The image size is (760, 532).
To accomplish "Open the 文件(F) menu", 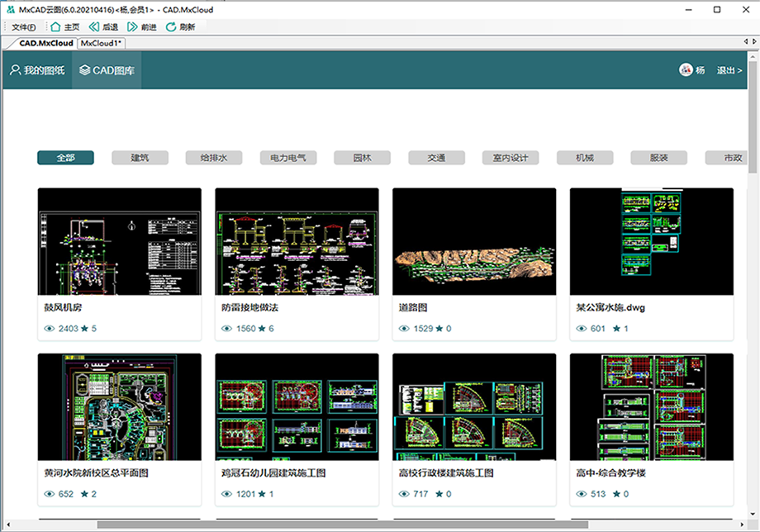I will tap(23, 26).
